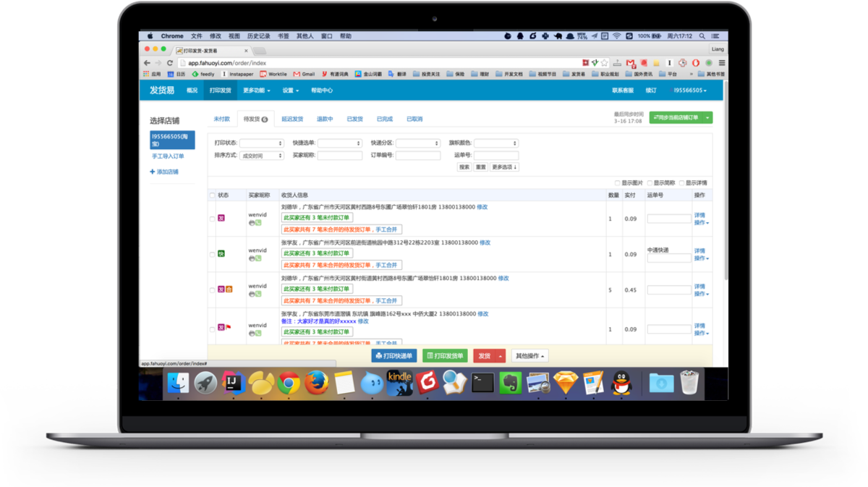Open Finder from the Dock
This screenshot has width=868, height=487.
[178, 382]
